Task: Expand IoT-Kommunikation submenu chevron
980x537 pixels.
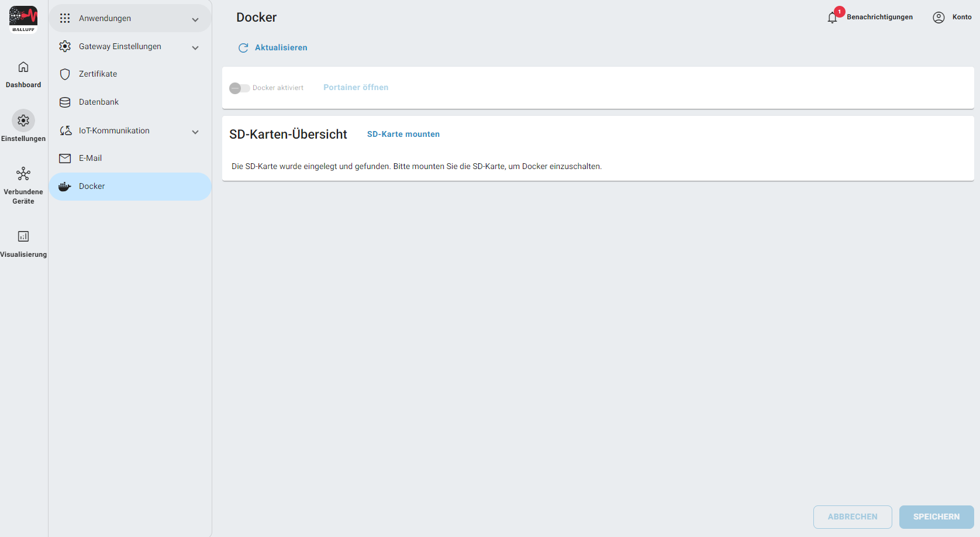Action: coord(195,132)
